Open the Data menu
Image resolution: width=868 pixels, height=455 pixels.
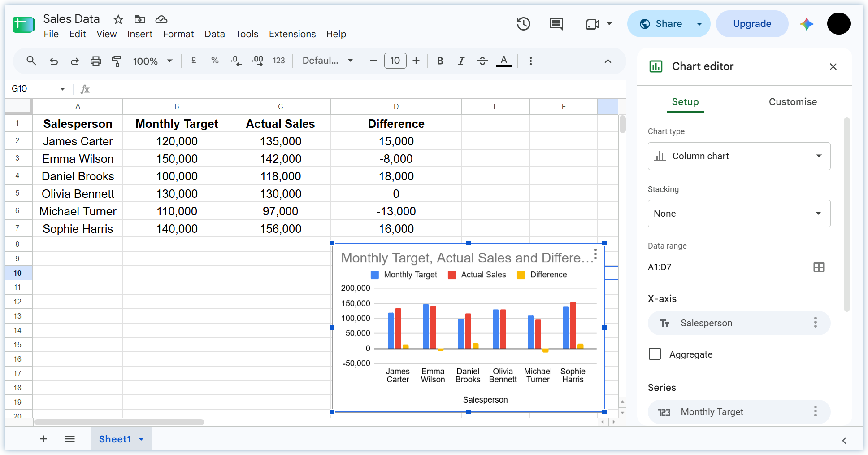[x=215, y=34]
